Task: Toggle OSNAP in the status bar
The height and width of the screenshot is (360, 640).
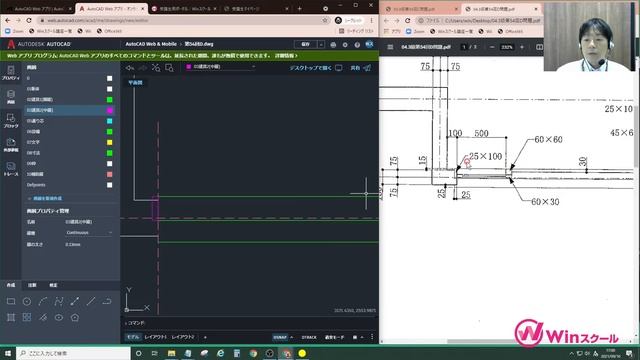Action: click(x=280, y=337)
